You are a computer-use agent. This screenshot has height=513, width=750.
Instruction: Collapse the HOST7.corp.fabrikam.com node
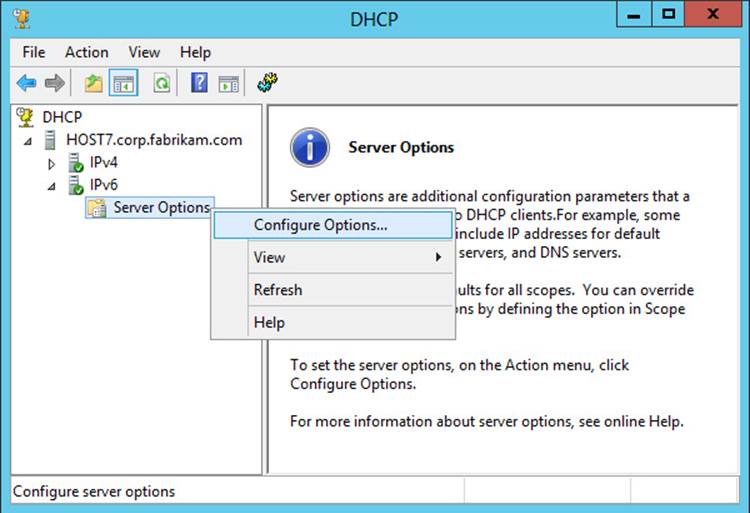28,141
